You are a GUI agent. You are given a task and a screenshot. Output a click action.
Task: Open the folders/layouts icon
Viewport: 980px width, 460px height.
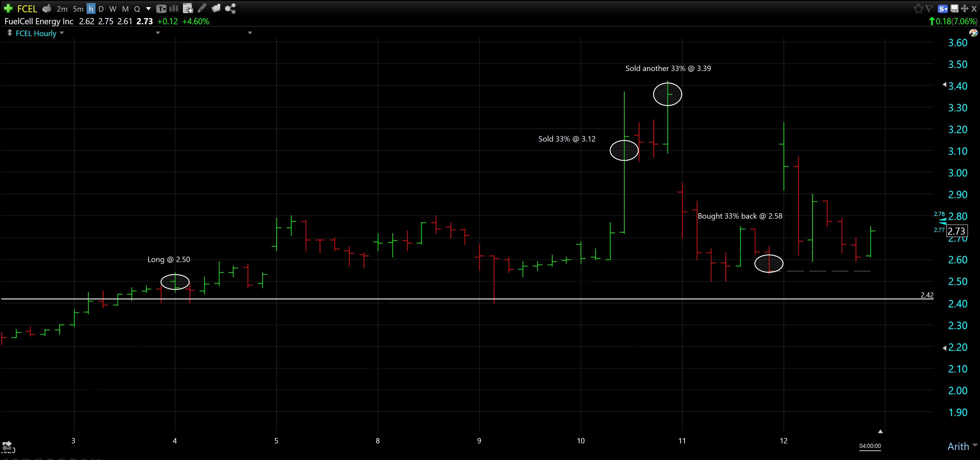(x=216, y=8)
